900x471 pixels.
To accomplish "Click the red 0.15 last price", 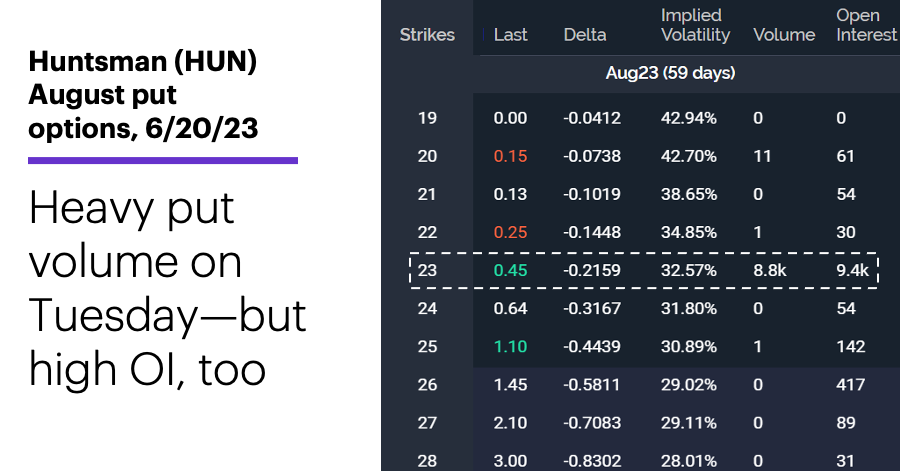I will point(510,156).
